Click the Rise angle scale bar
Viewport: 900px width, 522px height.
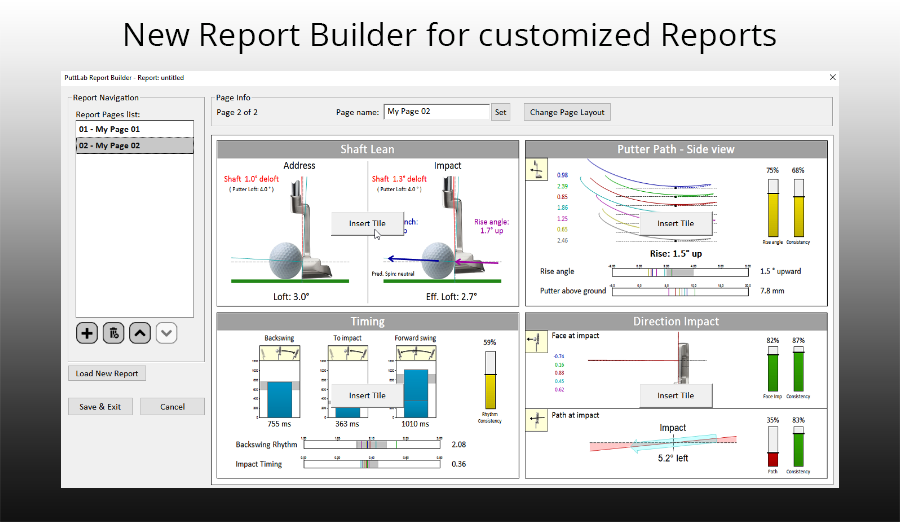[680, 272]
